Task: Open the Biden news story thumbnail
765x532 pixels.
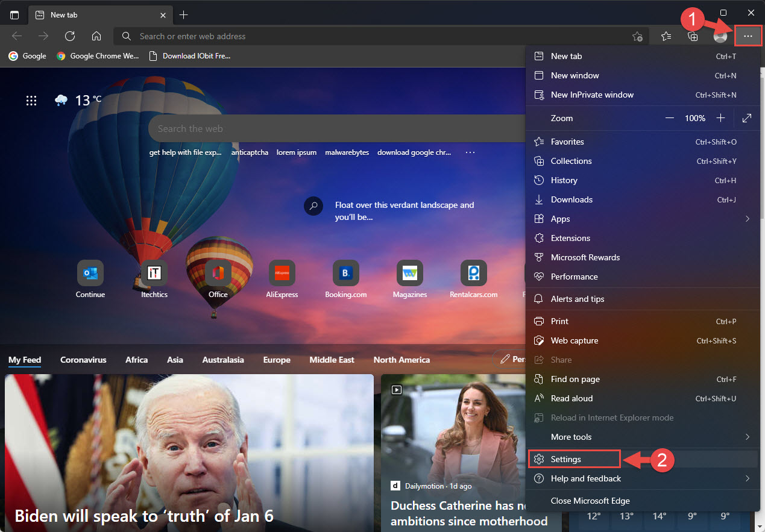Action: [189, 452]
